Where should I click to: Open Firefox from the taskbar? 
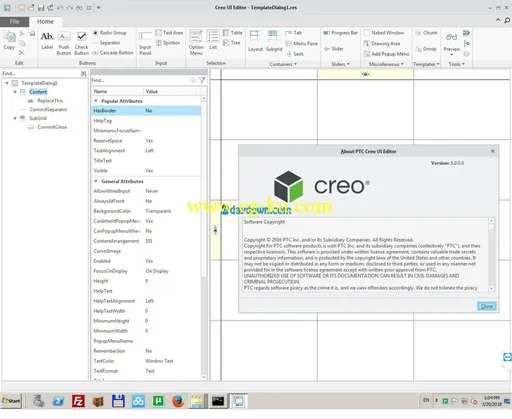coord(178,401)
